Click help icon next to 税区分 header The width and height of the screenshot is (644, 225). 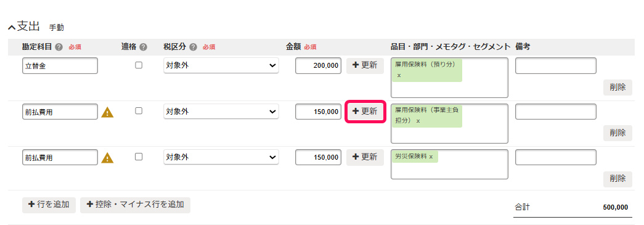click(x=194, y=47)
